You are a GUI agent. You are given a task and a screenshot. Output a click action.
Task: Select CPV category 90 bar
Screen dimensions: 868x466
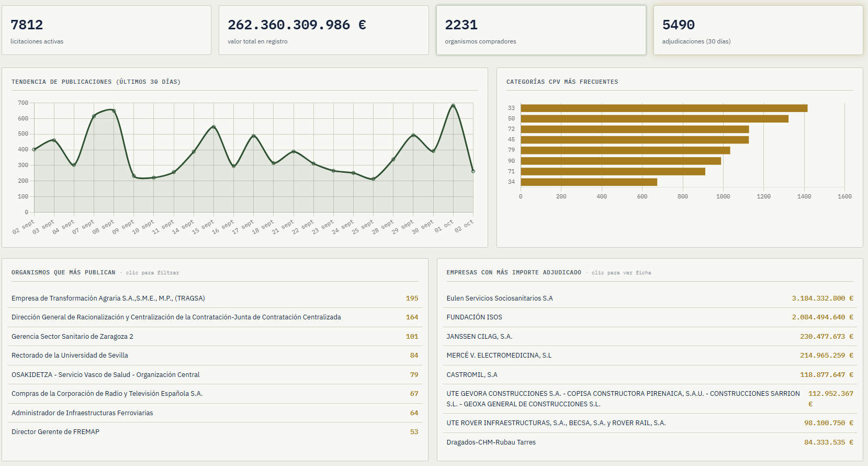coord(621,161)
